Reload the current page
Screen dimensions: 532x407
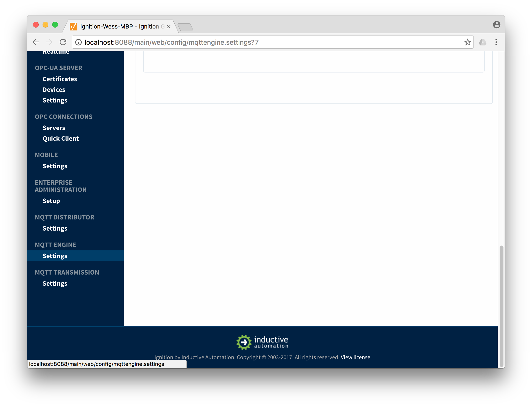click(x=63, y=42)
